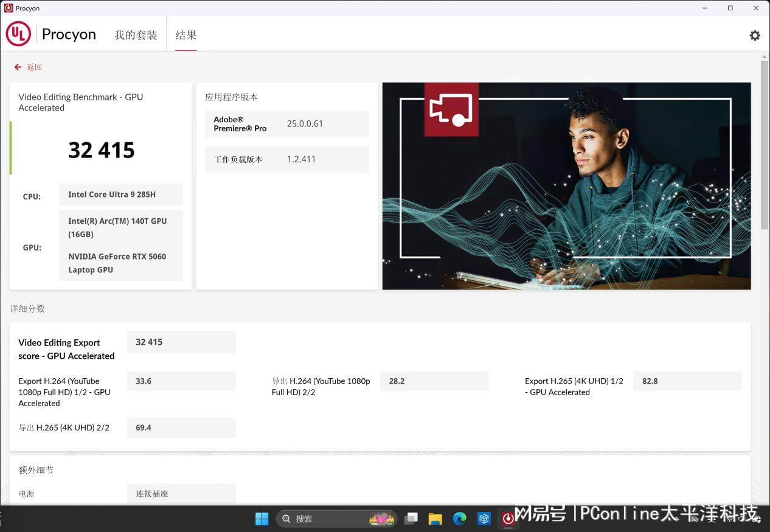Launch File Explorer from taskbar
This screenshot has width=770, height=532.
[x=435, y=519]
